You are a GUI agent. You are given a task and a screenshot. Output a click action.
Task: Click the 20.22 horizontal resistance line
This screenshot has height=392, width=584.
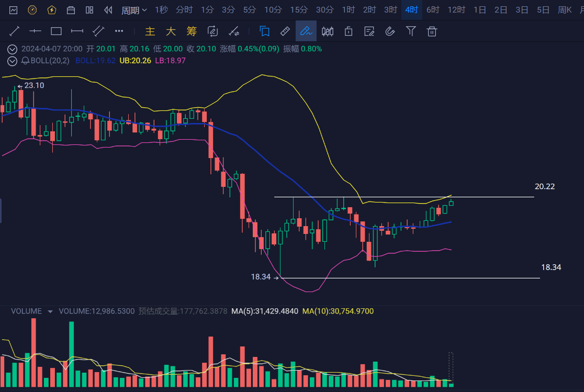point(403,197)
